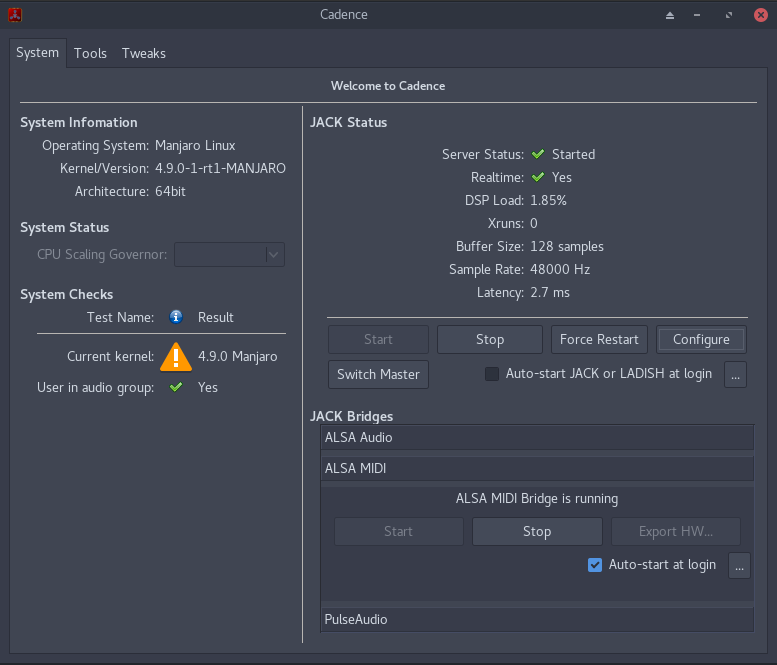Click the 64bit architecture value
This screenshot has height=665, width=777.
tap(170, 191)
